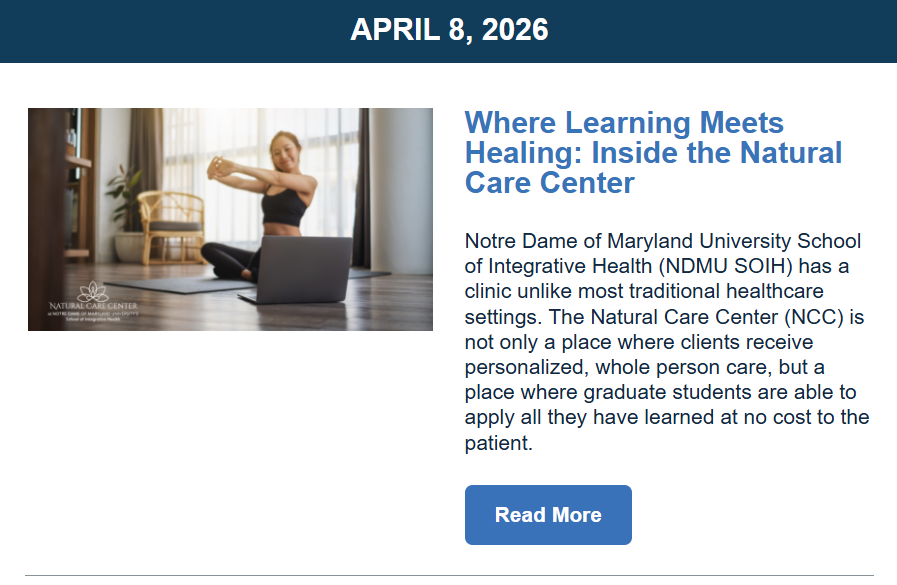897x585 pixels.
Task: Click 'Care Center' on the headline's last line
Action: 550,183
